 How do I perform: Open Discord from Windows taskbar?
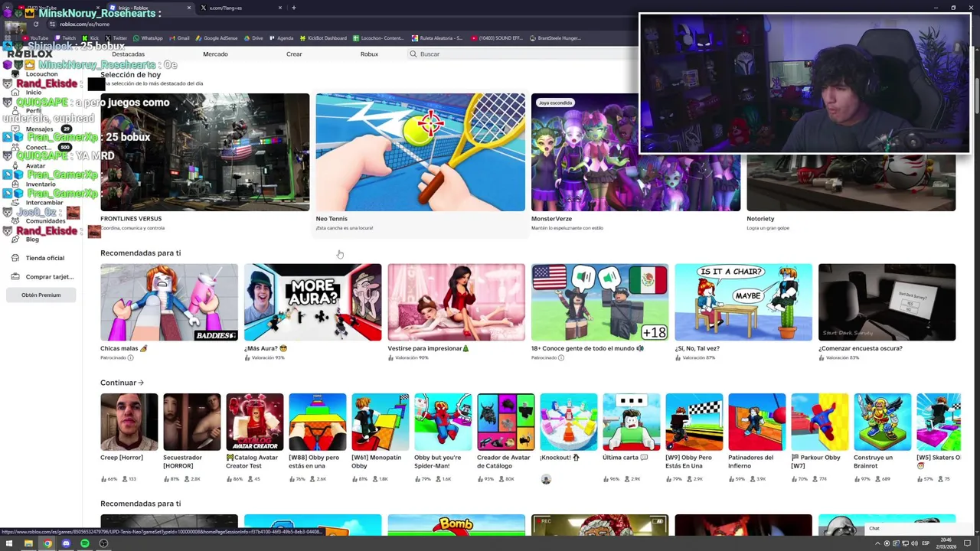(66, 543)
